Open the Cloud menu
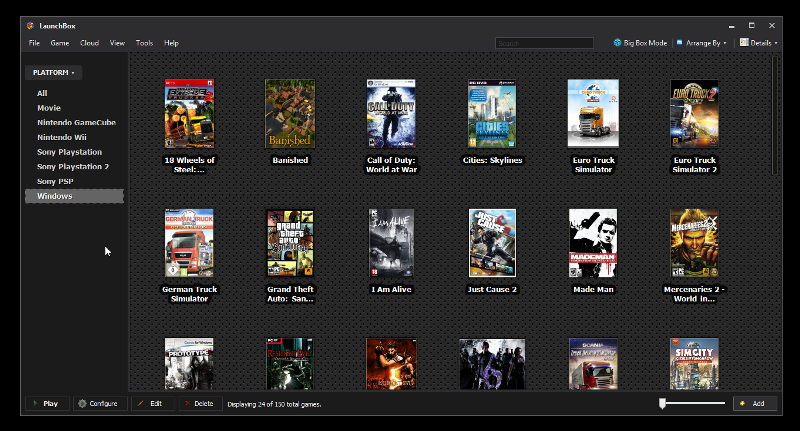Viewport: 800px width, 431px height. coord(89,43)
